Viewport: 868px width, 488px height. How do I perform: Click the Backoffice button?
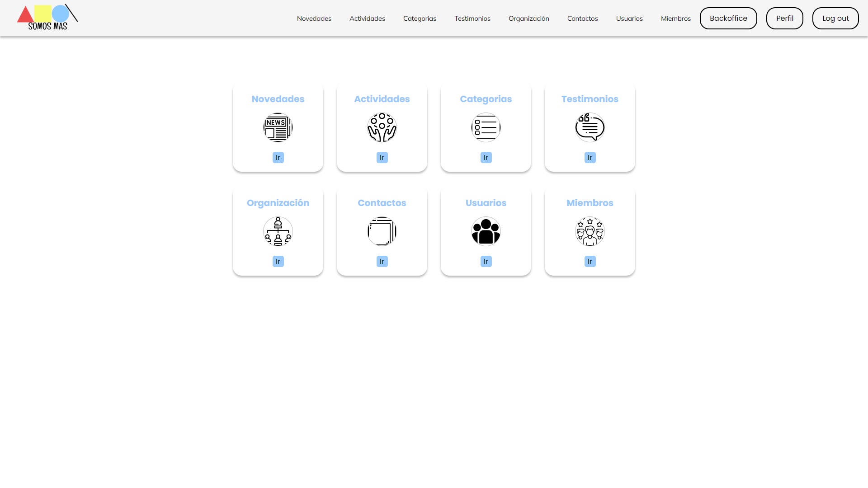pos(728,18)
